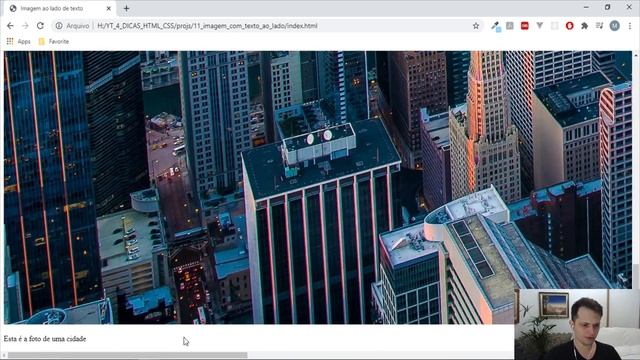Open the gray square extension icon
The height and width of the screenshot is (360, 640).
pos(510,26)
